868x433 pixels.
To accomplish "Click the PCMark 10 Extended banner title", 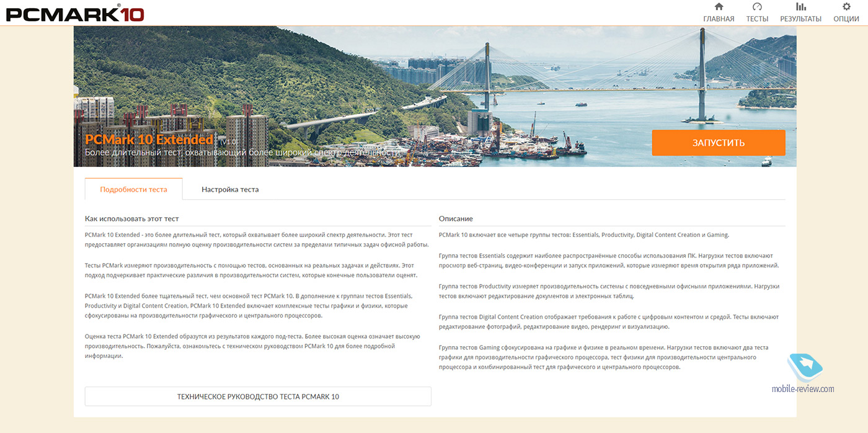I will click(x=149, y=139).
